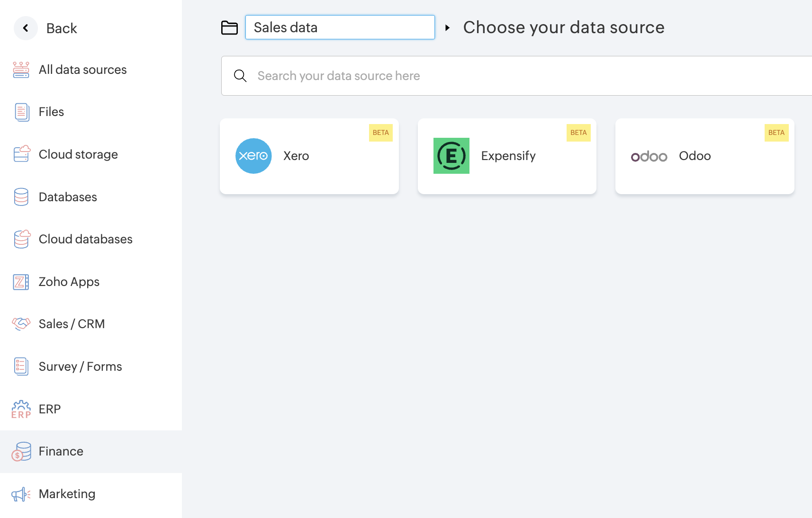The height and width of the screenshot is (518, 812).
Task: Switch to the ERP category
Action: (x=49, y=409)
